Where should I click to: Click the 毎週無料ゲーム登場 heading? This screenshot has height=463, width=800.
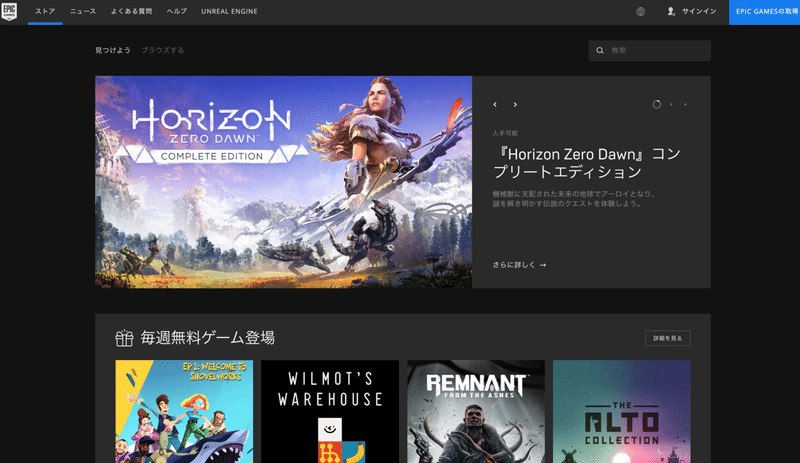(207, 338)
